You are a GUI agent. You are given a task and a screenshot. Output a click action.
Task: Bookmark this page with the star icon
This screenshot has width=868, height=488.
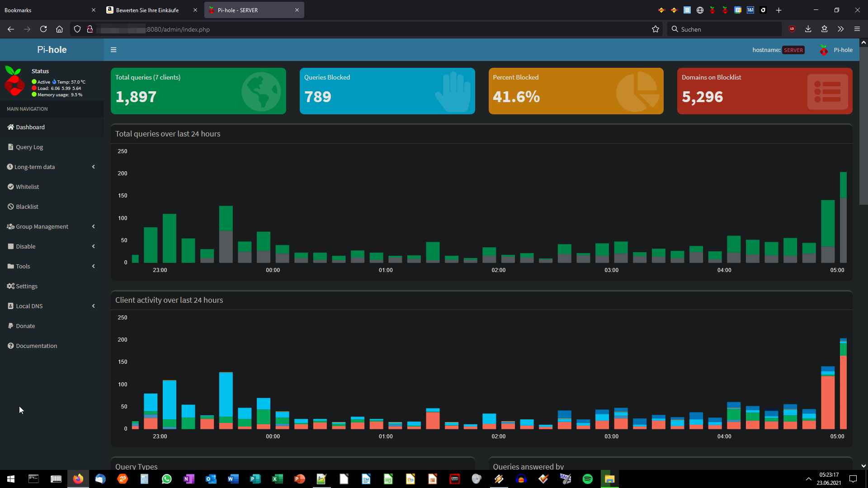coord(656,29)
